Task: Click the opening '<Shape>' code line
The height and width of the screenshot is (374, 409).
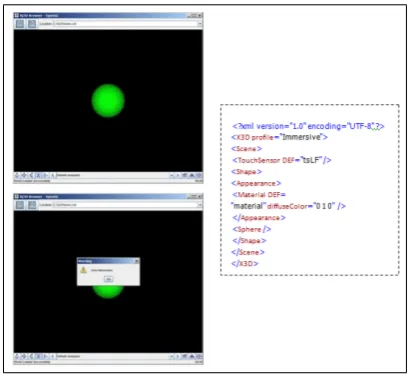Action: [247, 172]
